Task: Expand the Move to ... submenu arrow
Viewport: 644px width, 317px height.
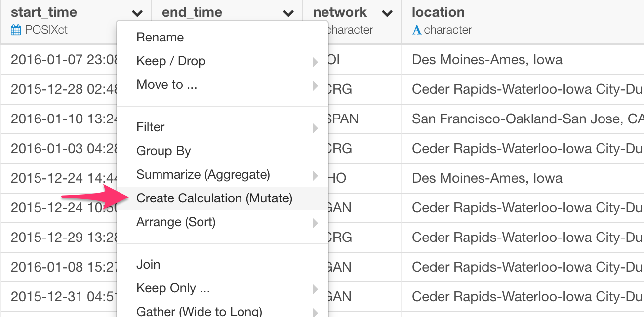Action: (315, 85)
